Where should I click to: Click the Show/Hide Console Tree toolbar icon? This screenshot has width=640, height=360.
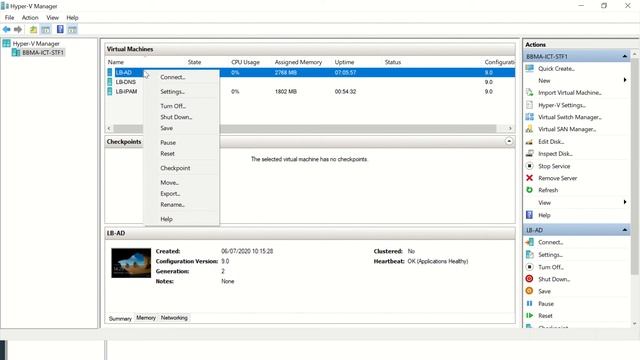[x=46, y=29]
